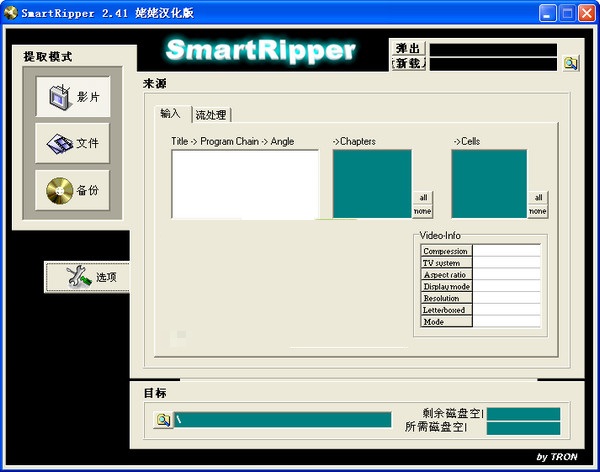Minimize the SmartRipper window

pos(545,13)
